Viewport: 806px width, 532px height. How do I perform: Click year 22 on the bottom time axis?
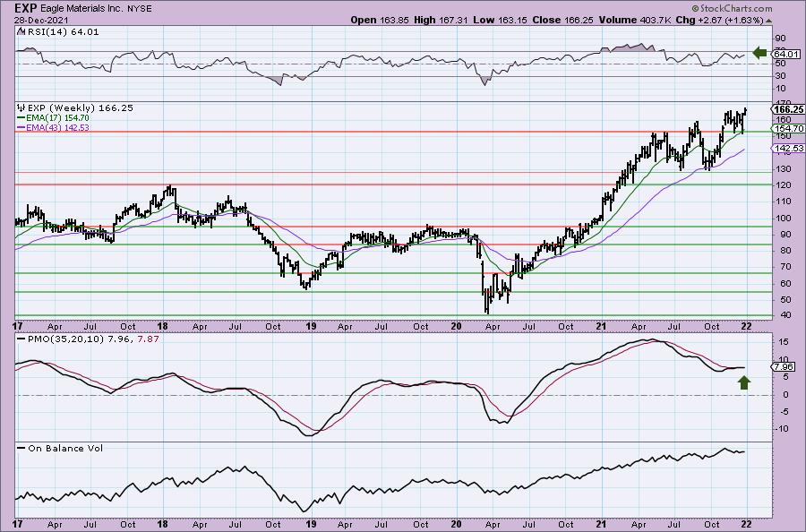point(746,524)
